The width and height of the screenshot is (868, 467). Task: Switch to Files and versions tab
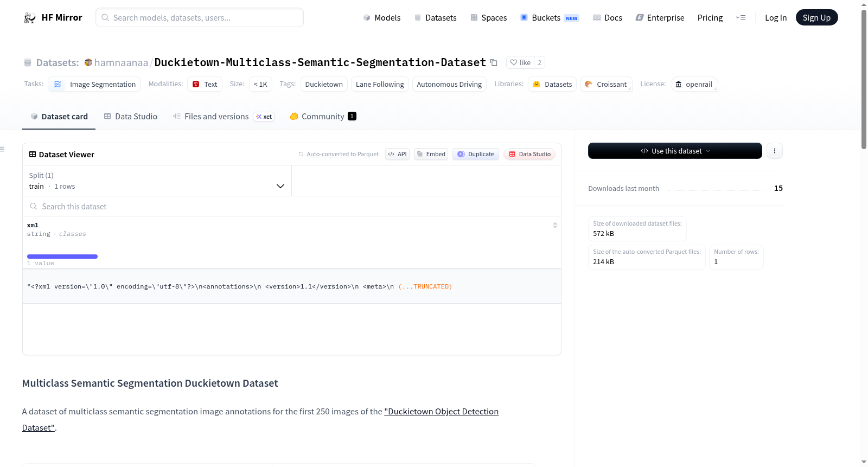(x=223, y=116)
